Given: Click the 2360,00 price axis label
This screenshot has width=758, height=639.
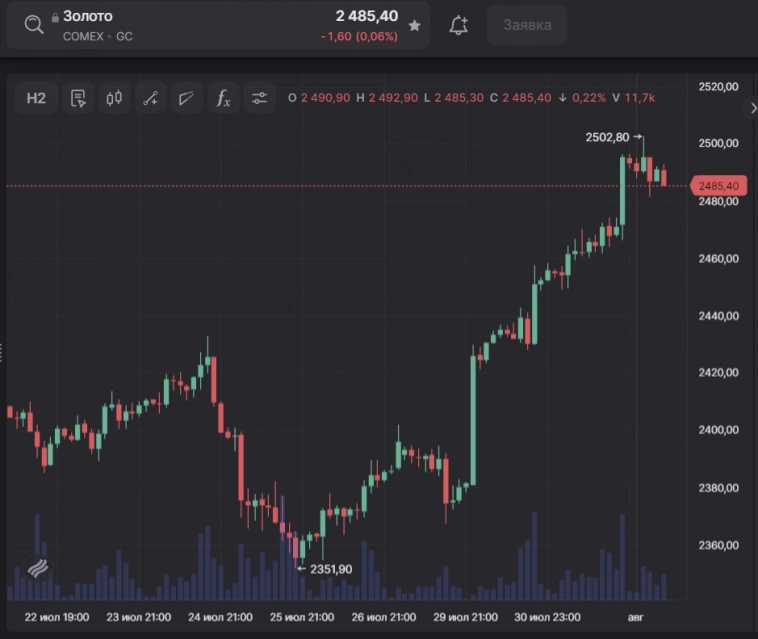Looking at the screenshot, I should point(718,545).
